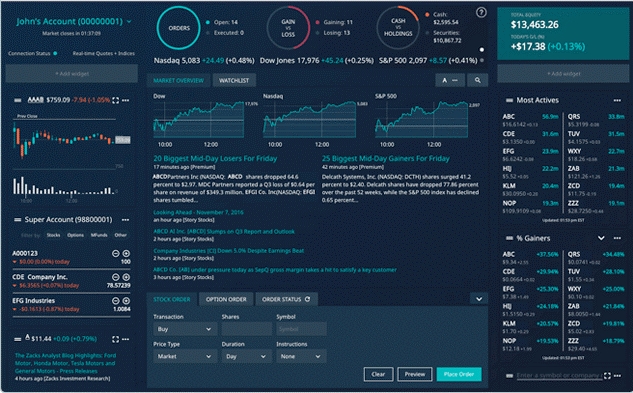Image resolution: width=633 pixels, height=393 pixels.
Task: Open the Transaction Buy dropdown
Action: point(185,329)
